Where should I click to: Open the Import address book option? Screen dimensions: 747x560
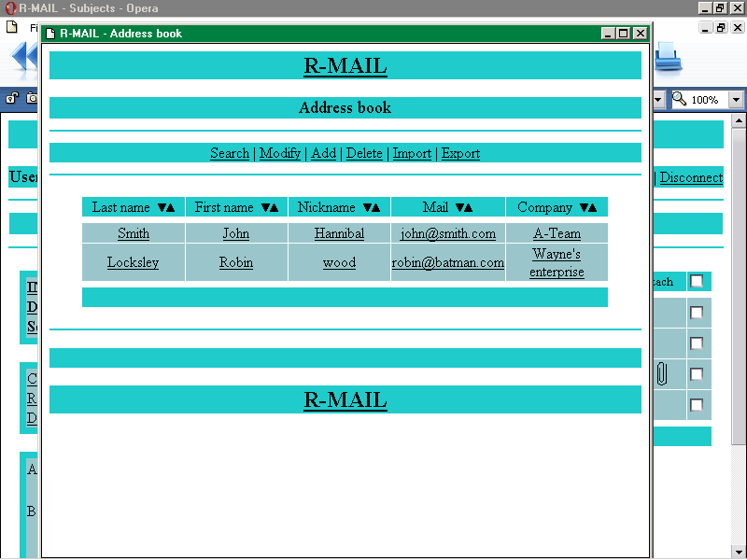point(412,153)
